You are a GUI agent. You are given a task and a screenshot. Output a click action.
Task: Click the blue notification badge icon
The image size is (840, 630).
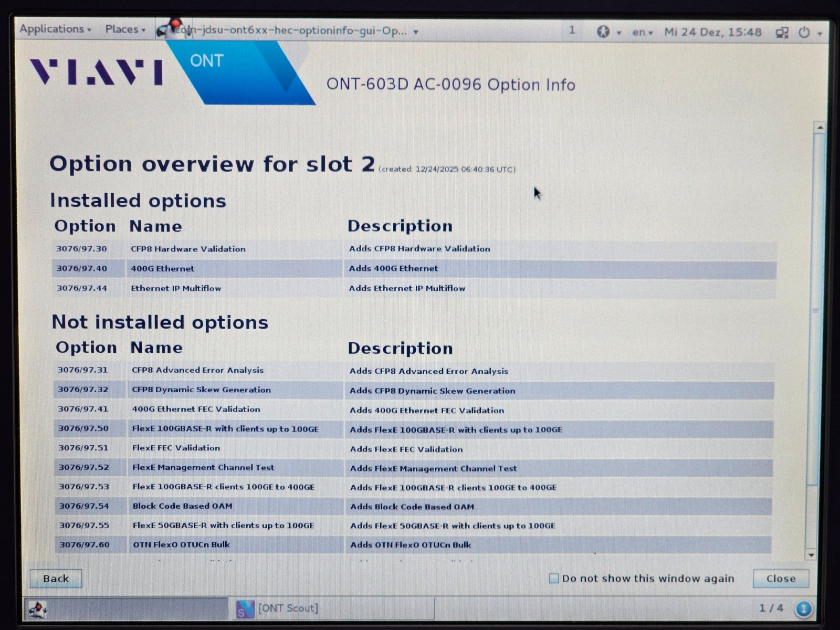point(803,609)
